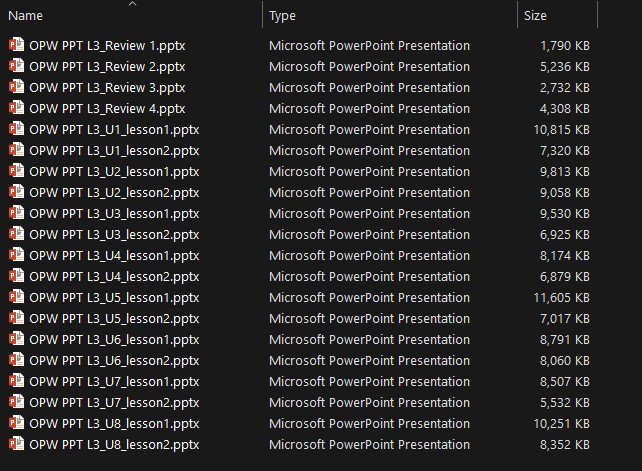Click PowerPoint icon for L3_Review 2.pptx
Image resolution: width=642 pixels, height=471 pixels.
[16, 66]
